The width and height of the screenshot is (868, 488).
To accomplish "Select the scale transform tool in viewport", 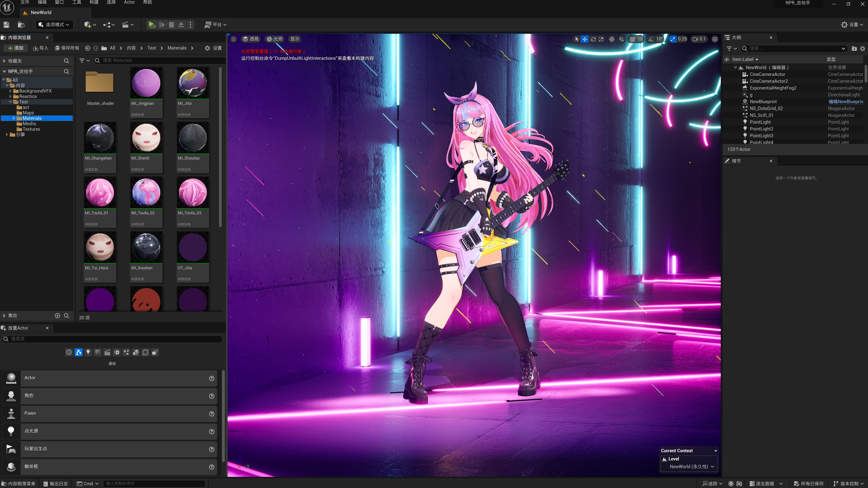I will [x=601, y=39].
